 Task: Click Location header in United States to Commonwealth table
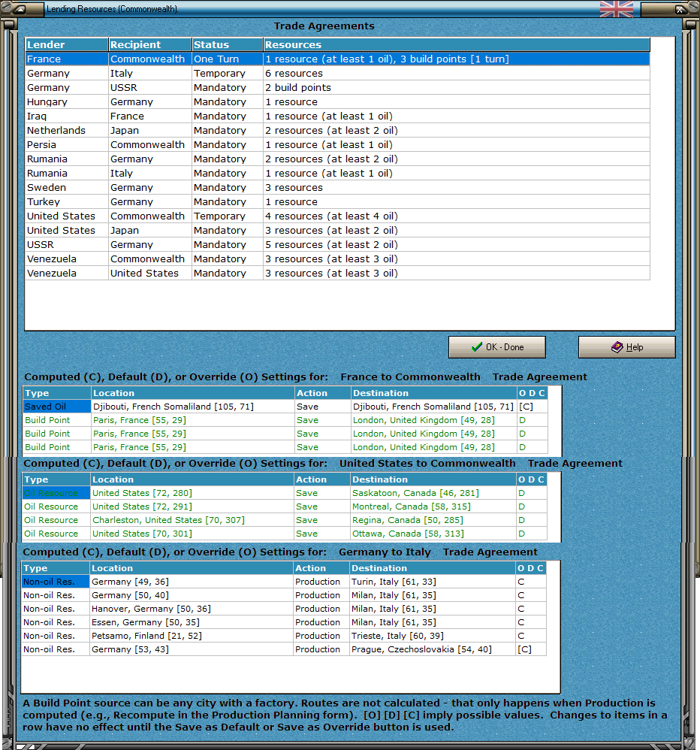tap(192, 479)
